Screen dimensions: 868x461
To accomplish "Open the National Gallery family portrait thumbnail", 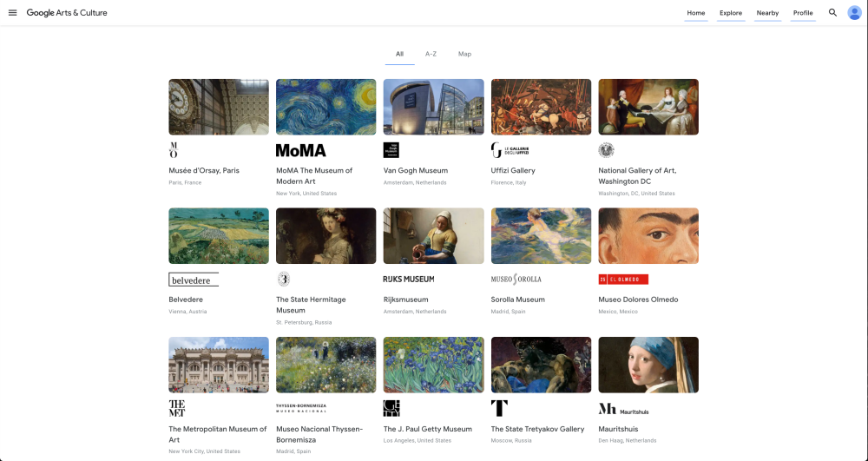I will (x=648, y=107).
